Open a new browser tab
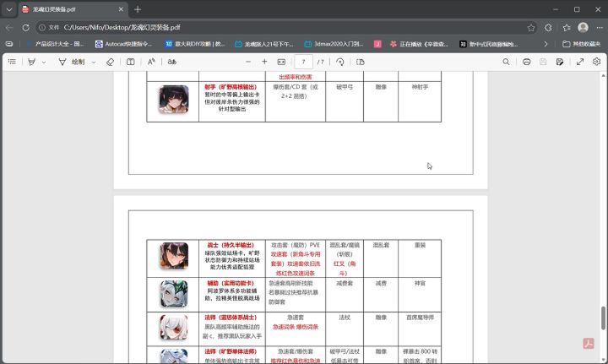This screenshot has width=608, height=364. pyautogui.click(x=138, y=9)
